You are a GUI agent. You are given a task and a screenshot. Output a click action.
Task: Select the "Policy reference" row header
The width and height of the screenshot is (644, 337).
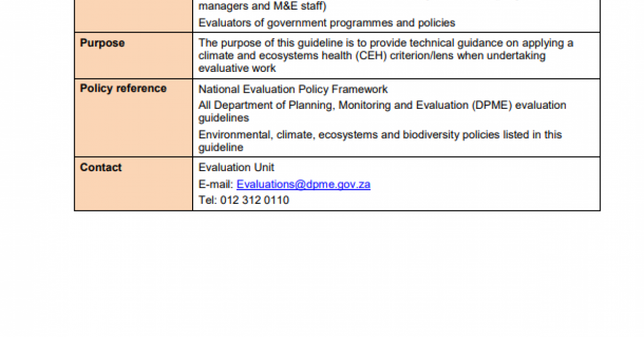coord(134,118)
